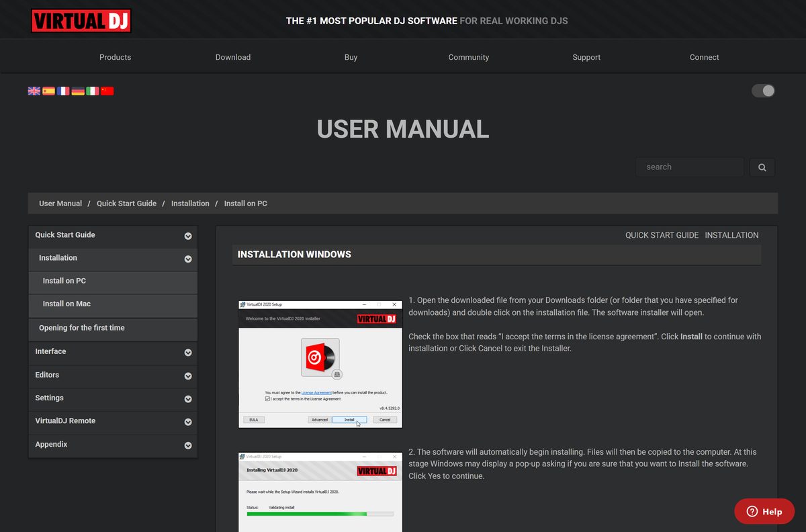
Task: Expand the VirtualDJ Remote chevron
Action: click(x=188, y=422)
